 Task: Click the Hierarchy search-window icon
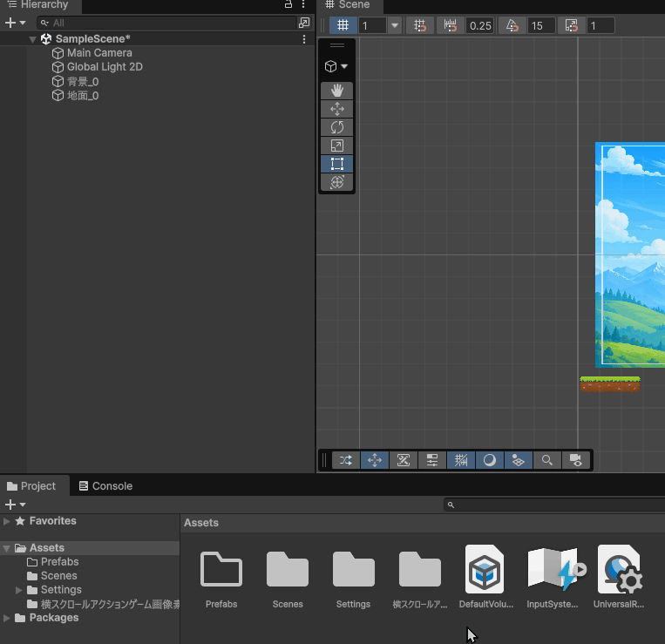click(x=304, y=23)
